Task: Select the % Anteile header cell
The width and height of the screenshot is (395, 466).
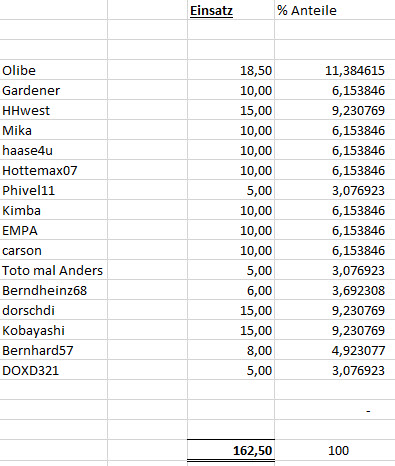Action: [x=335, y=10]
